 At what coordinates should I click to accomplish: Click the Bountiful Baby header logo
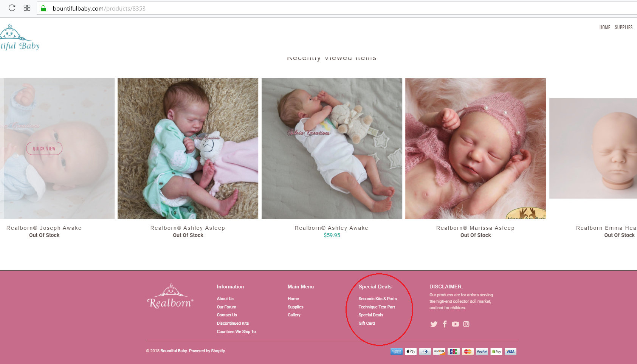click(20, 37)
